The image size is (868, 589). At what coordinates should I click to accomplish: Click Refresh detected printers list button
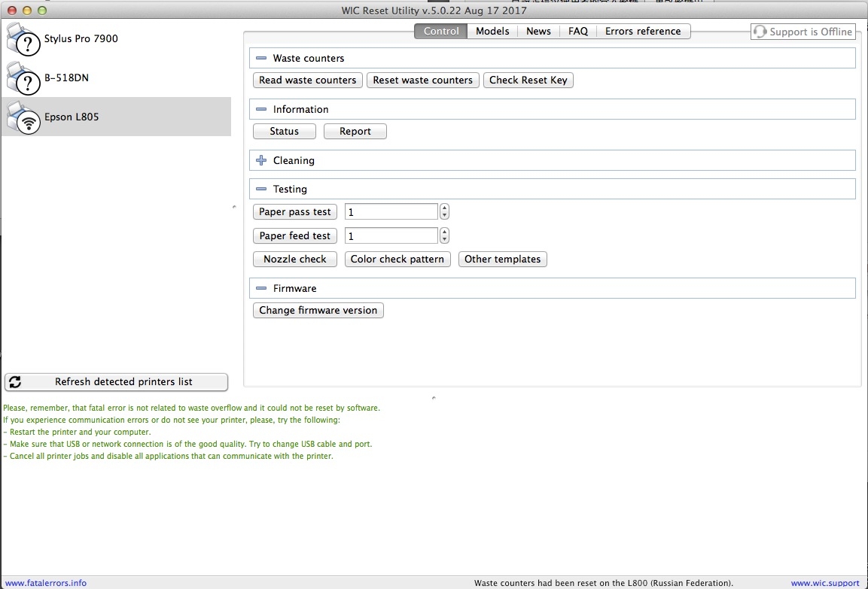[x=116, y=381]
